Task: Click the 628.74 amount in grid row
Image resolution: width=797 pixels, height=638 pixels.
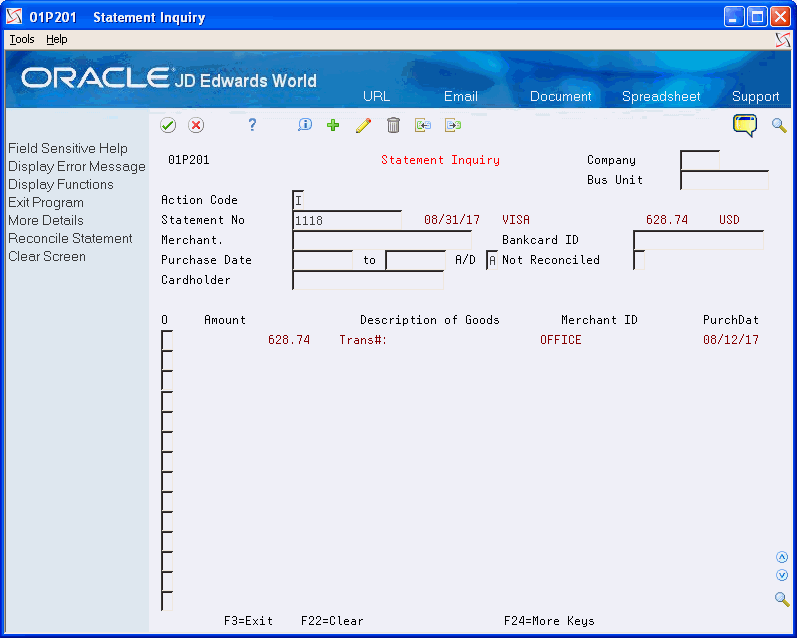Action: tap(289, 340)
